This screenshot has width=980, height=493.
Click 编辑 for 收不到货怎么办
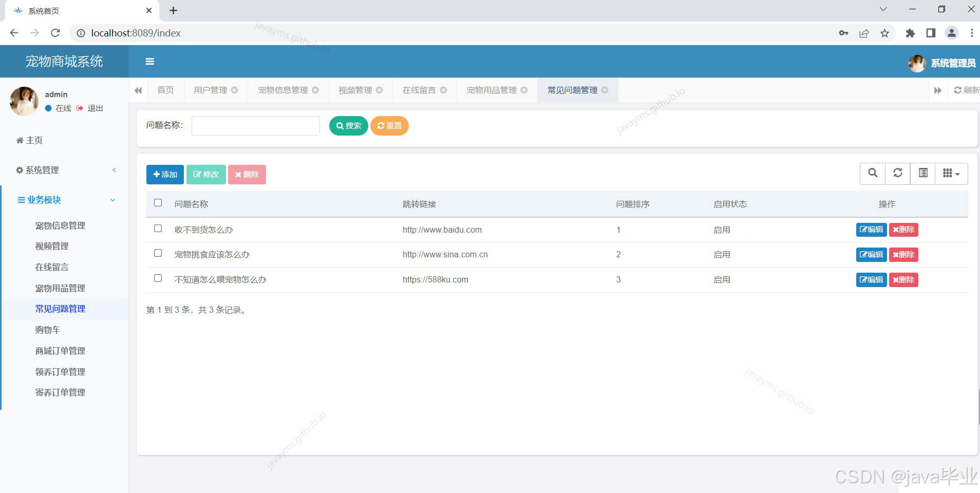click(x=871, y=230)
